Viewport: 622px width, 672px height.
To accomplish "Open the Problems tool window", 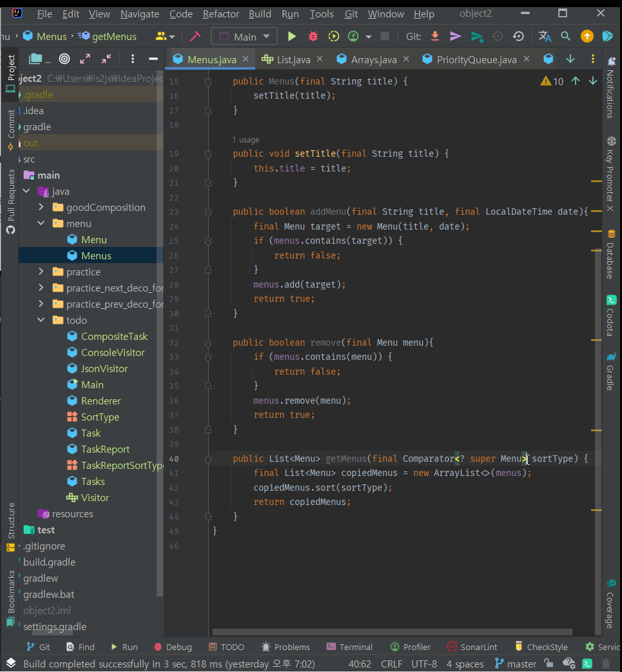I will point(286,647).
